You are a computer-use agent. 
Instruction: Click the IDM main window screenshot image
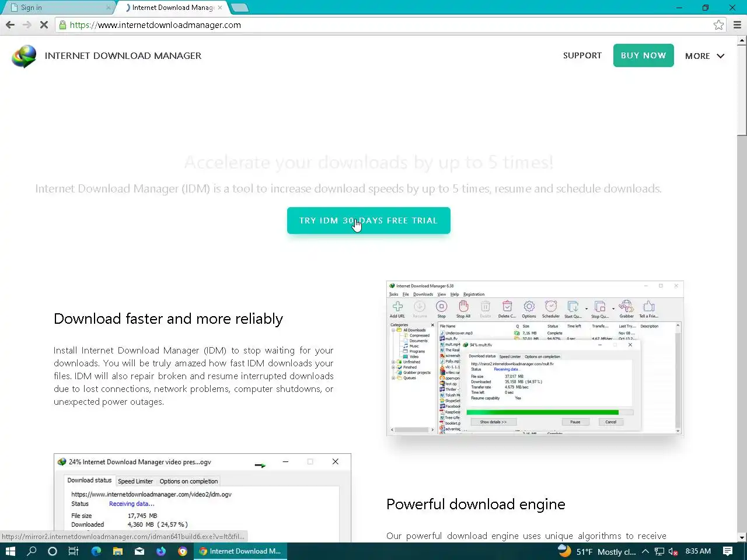click(x=535, y=358)
